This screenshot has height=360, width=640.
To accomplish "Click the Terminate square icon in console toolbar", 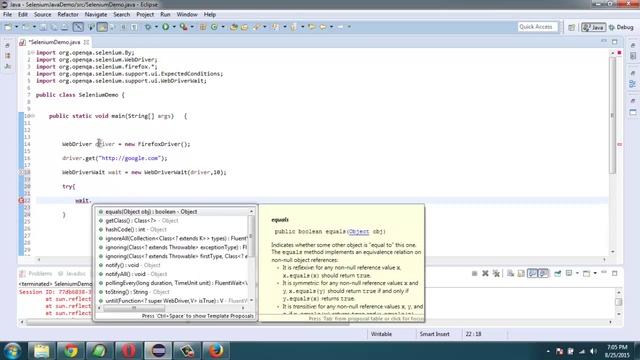I will (x=474, y=273).
